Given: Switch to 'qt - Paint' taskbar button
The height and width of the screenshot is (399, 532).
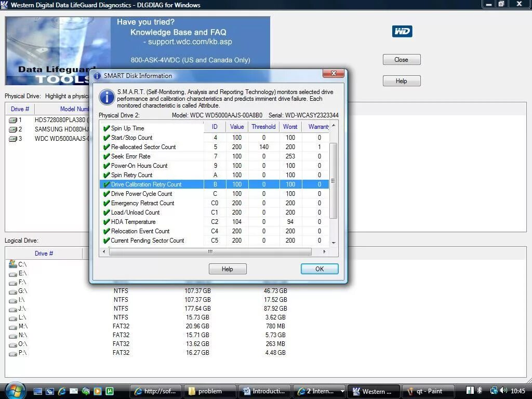Looking at the screenshot, I should [428, 392].
